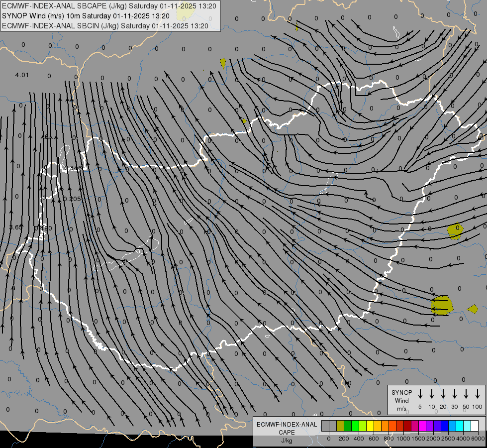Screen dimensions: 487x448
Task: Click the 20 m/s wind legend arrow
Action: (x=443, y=393)
